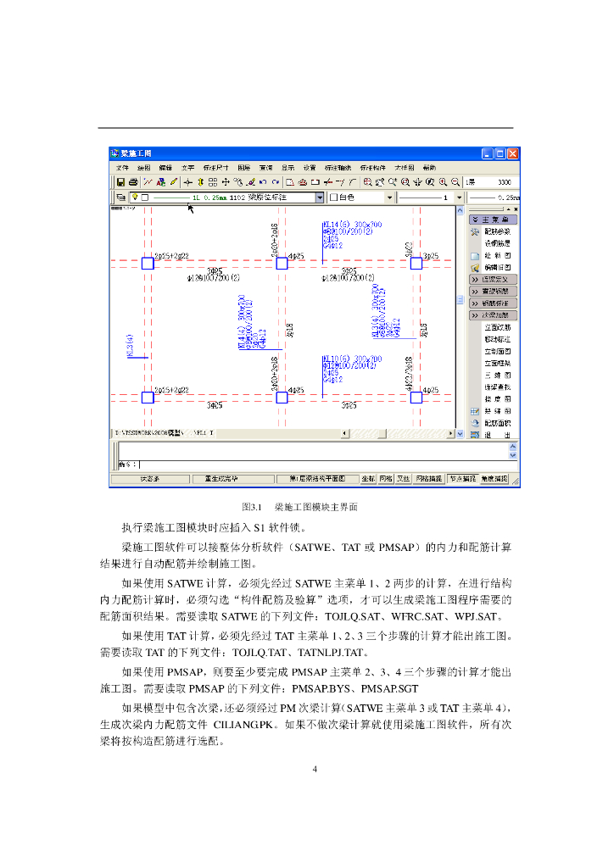Click 三维图 in the side menu

tap(498, 376)
